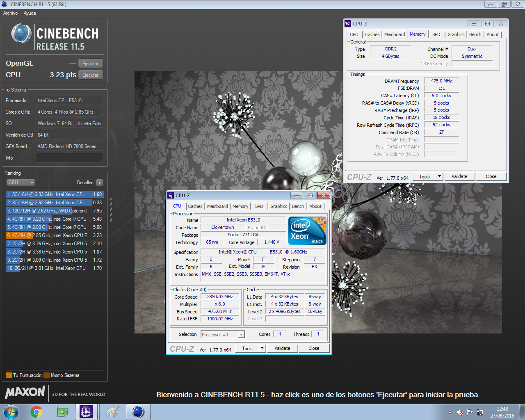Image resolution: width=525 pixels, height=420 pixels.
Task: Select Caches tab in Memory CPU-Z window
Action: click(372, 34)
